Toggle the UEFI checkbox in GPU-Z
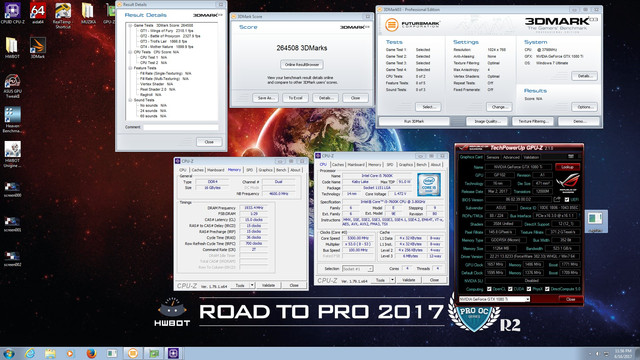This screenshot has width=640, height=360. [567, 200]
